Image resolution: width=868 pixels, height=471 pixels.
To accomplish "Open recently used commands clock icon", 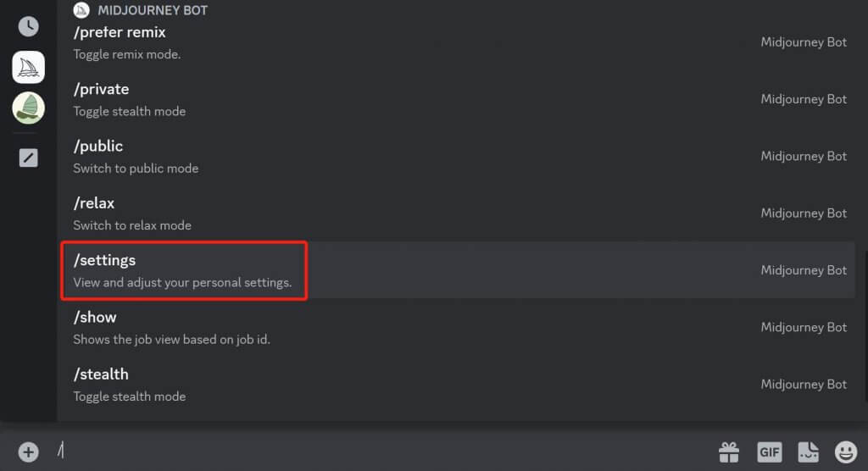I will click(28, 26).
